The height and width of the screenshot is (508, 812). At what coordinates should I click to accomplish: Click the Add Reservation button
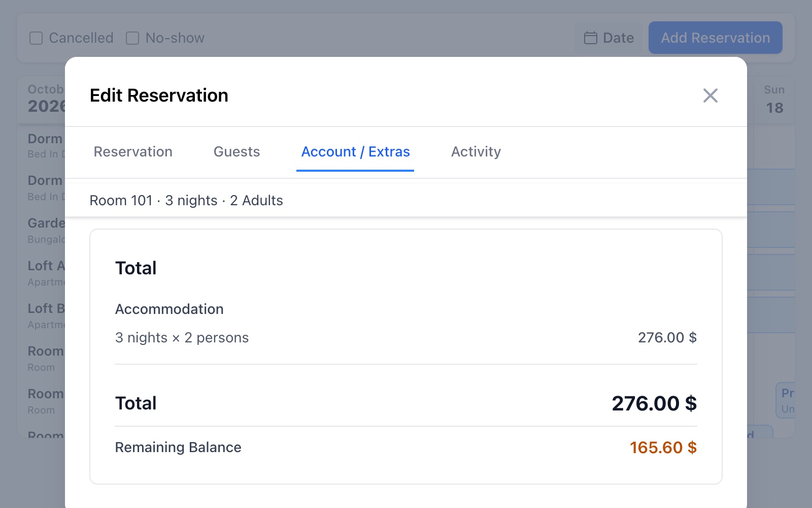point(715,38)
